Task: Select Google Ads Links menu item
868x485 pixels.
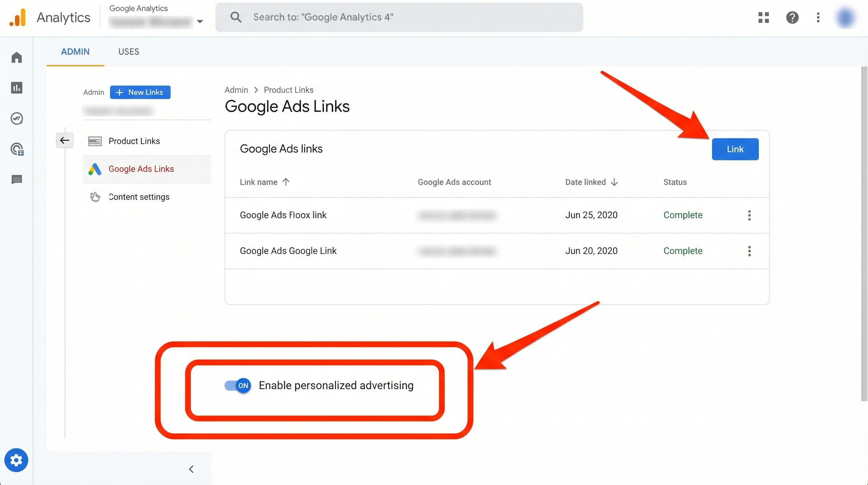Action: (x=141, y=169)
